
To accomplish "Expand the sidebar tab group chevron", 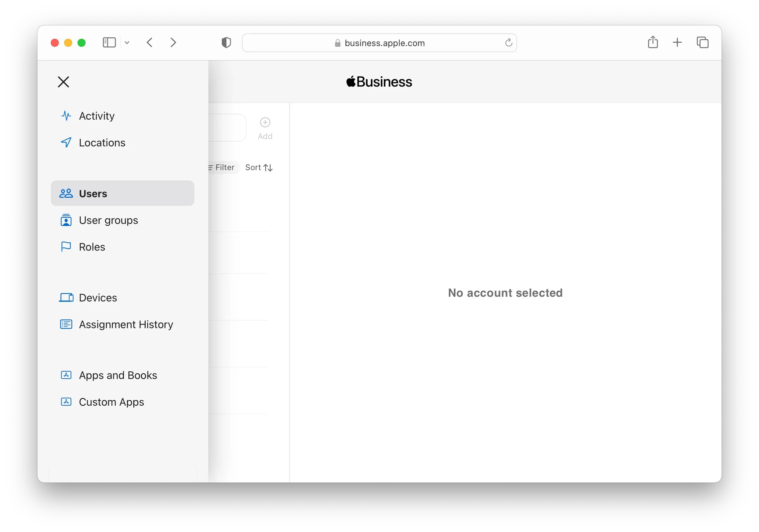I will coord(127,43).
